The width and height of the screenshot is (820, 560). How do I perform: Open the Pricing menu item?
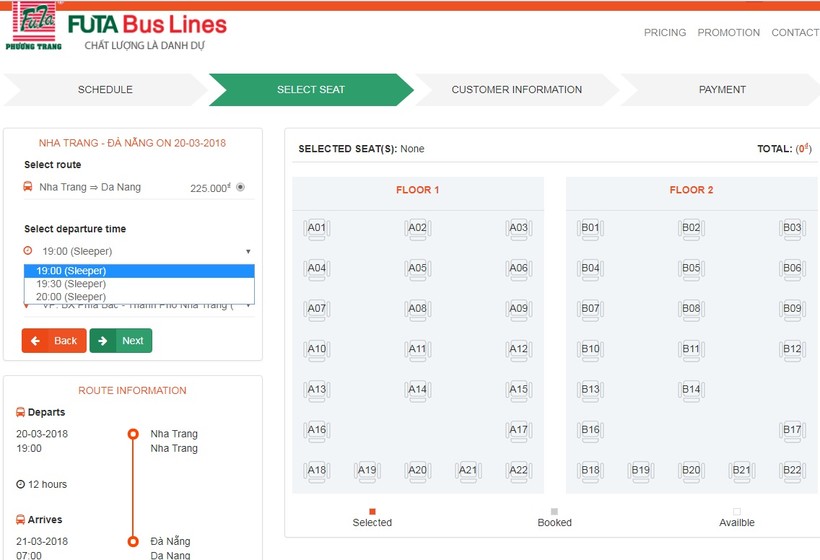(x=665, y=33)
